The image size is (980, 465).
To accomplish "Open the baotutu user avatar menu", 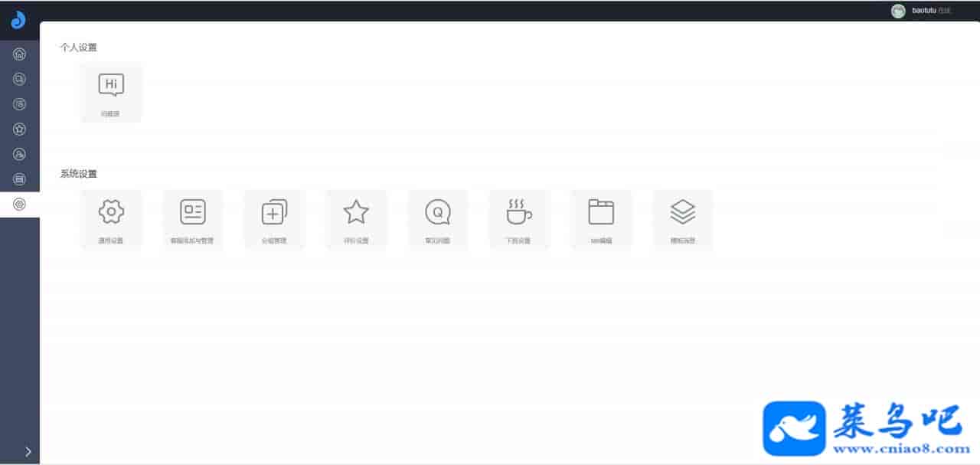I will tap(899, 11).
